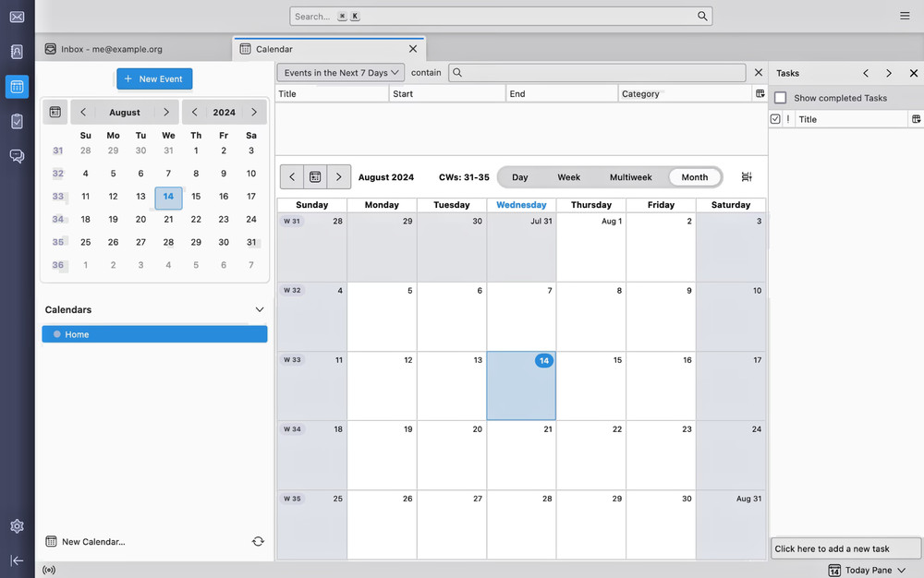Create an event with the New Event button
This screenshot has height=578, width=924.
(154, 78)
